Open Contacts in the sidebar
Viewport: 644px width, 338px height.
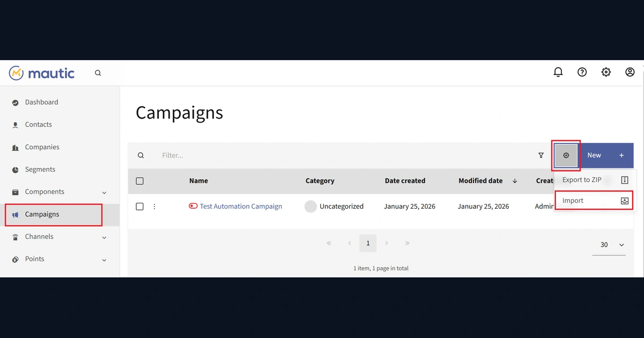tap(60, 124)
